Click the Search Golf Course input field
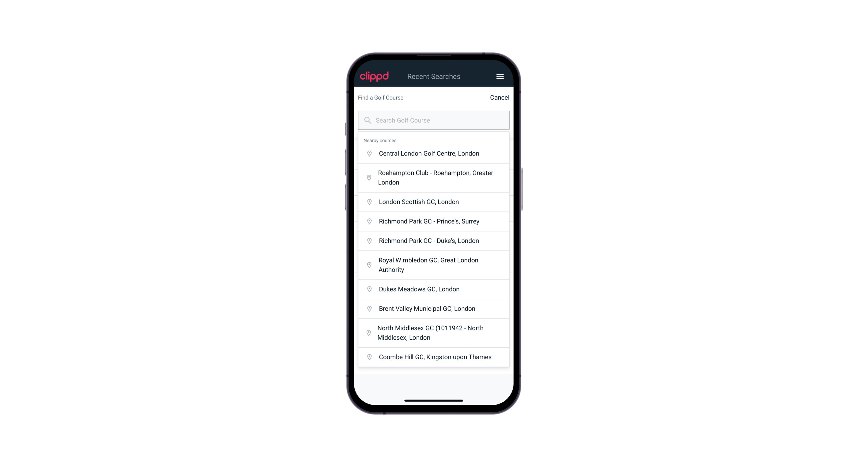Screen dimensions: 868x467 tap(434, 120)
